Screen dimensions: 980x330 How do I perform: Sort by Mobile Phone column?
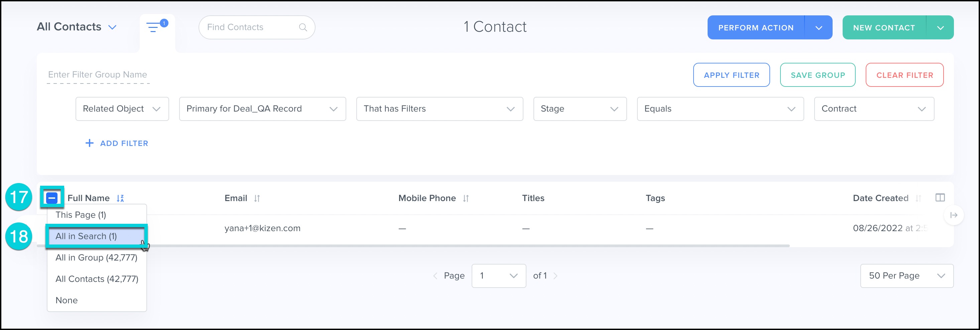coord(466,198)
